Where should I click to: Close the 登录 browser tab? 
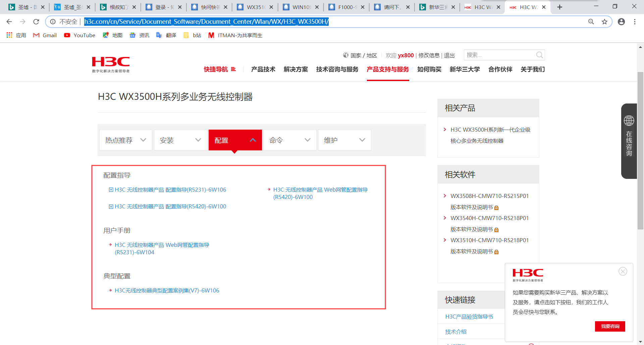tap(180, 7)
